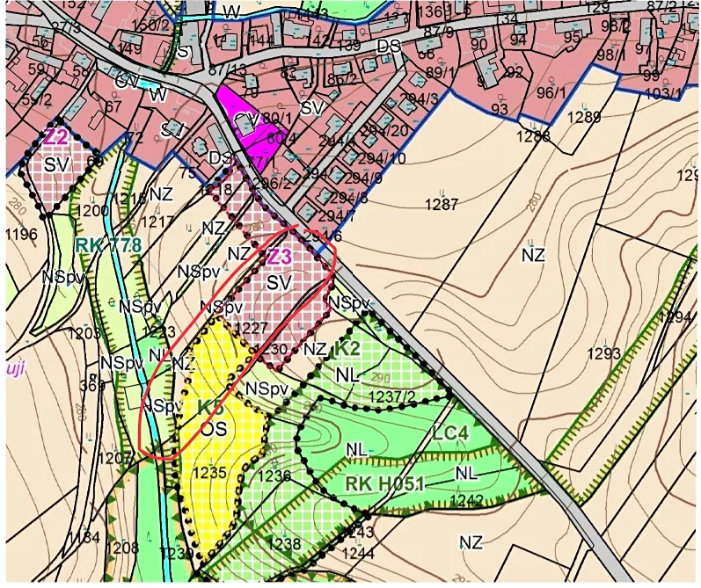The height and width of the screenshot is (588, 701).
Task: Click parcel number 1203
Action: (84, 333)
